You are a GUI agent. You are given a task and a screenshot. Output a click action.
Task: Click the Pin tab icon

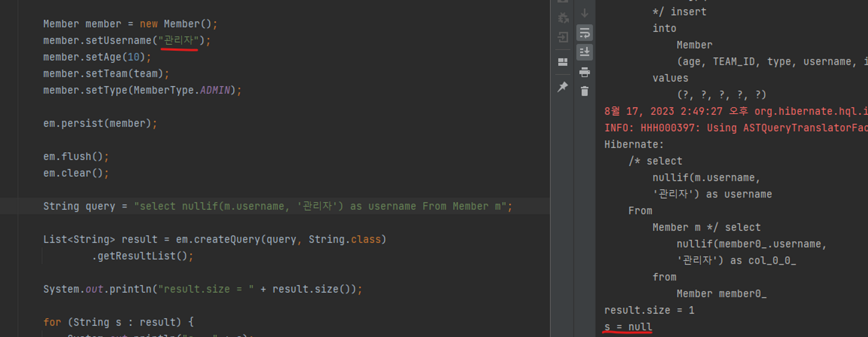point(563,87)
